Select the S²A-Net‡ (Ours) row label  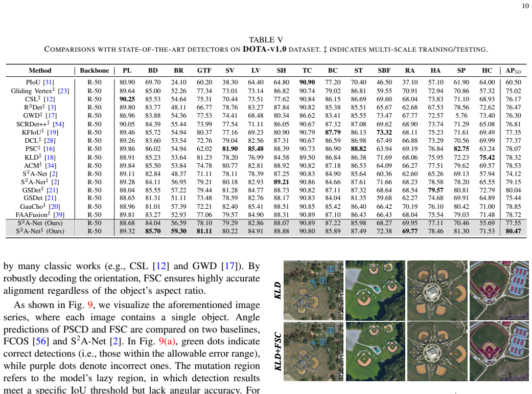40,231
